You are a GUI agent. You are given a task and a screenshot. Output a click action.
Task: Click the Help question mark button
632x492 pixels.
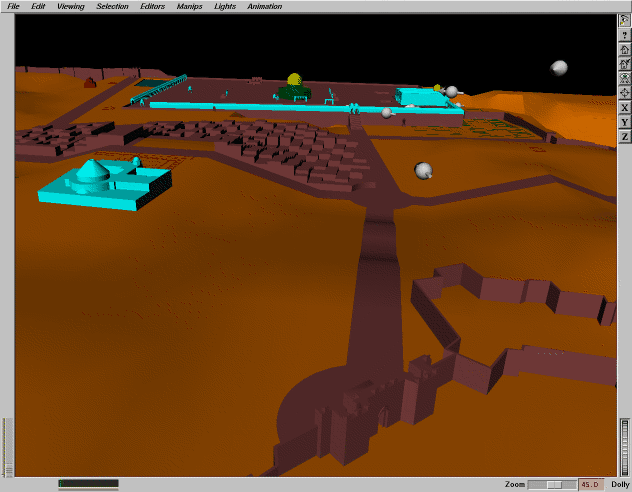point(624,35)
